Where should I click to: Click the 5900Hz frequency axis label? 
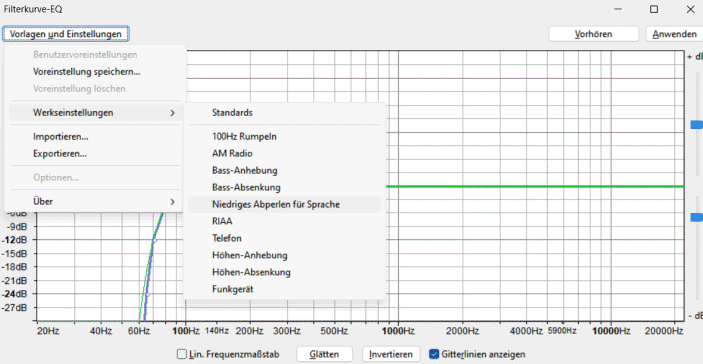(x=562, y=331)
